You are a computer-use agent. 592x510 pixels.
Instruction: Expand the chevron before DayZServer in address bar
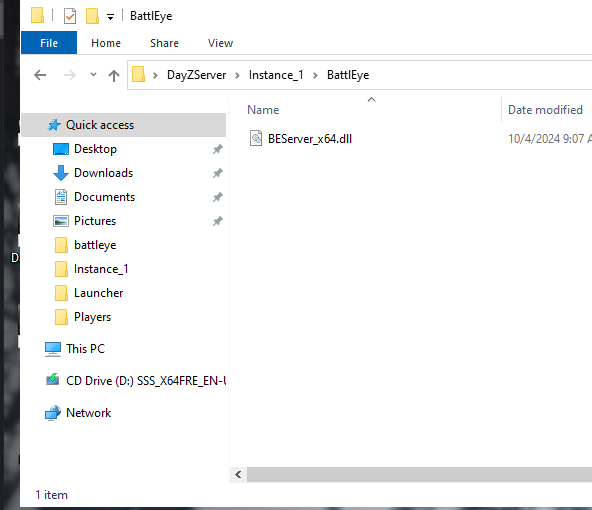[155, 75]
